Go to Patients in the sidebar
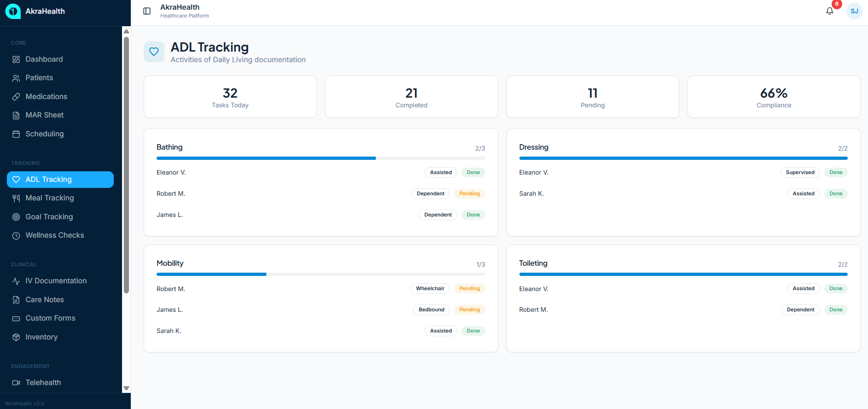This screenshot has height=409, width=868. [x=60, y=78]
